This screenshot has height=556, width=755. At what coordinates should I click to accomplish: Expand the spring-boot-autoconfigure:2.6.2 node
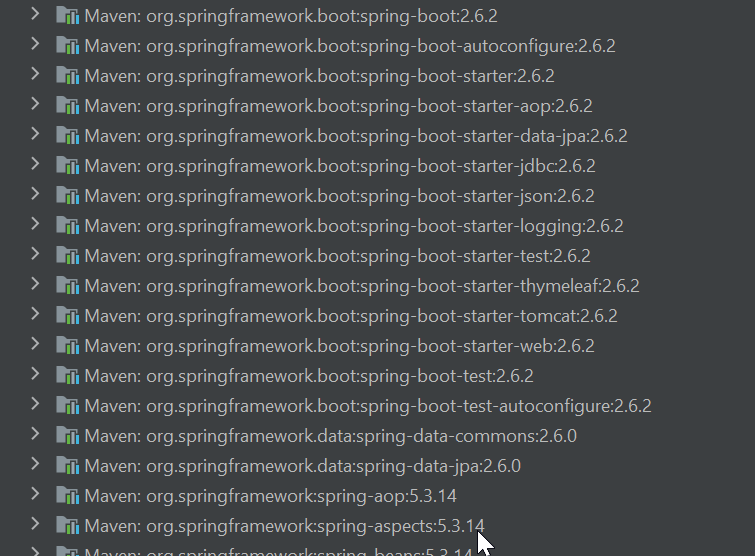click(35, 44)
